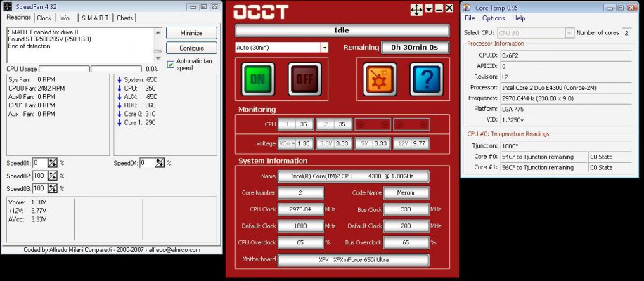Open the Auto (30mn) test type dropdown
The height and width of the screenshot is (281, 644).
click(325, 48)
